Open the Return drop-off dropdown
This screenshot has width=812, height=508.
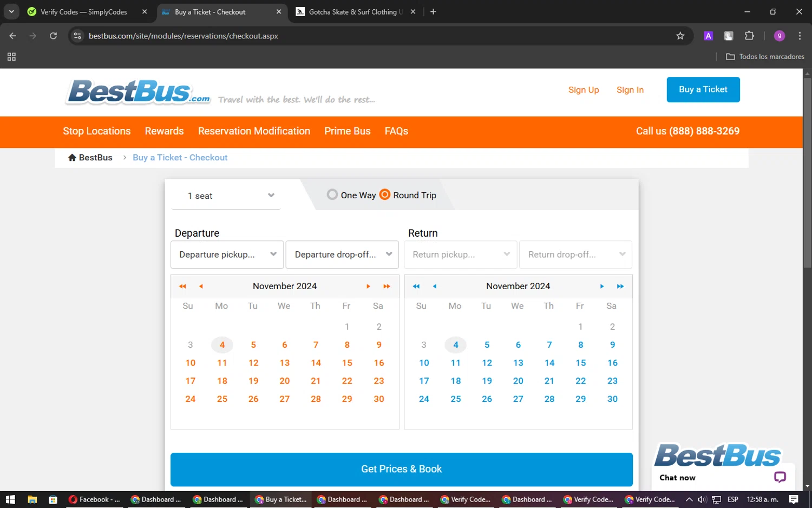click(575, 255)
